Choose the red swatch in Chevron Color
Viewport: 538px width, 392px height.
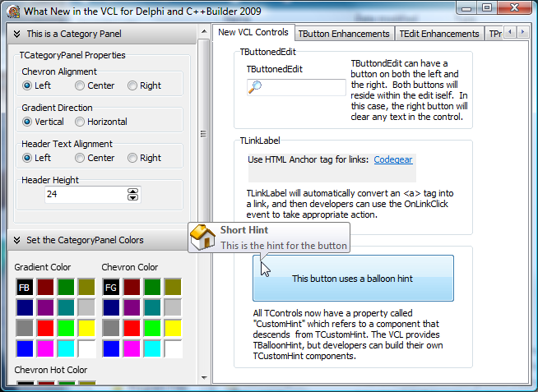pos(132,328)
